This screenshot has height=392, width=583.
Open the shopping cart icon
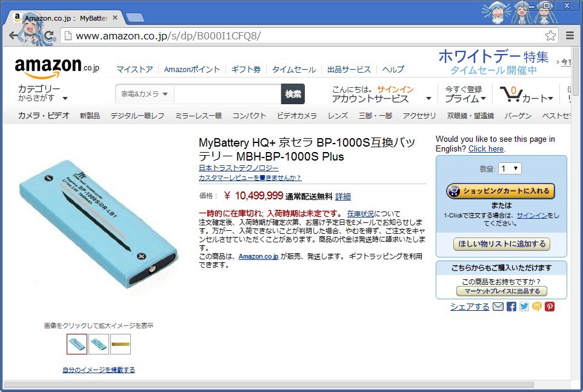pyautogui.click(x=511, y=95)
